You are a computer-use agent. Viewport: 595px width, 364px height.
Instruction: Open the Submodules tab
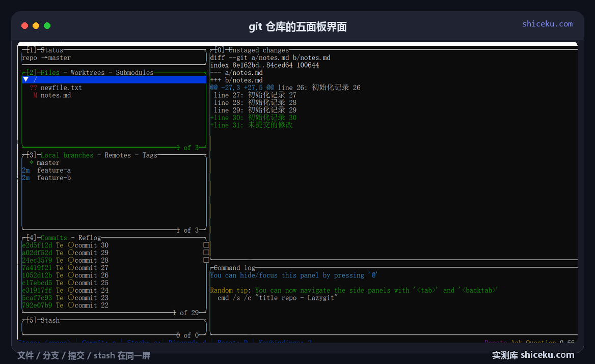tap(134, 72)
